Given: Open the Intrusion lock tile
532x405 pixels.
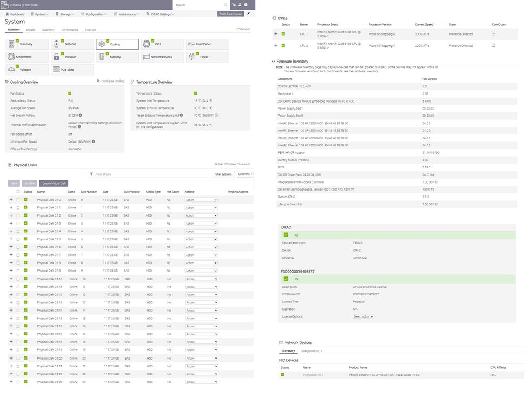Looking at the screenshot, I should pos(72,57).
